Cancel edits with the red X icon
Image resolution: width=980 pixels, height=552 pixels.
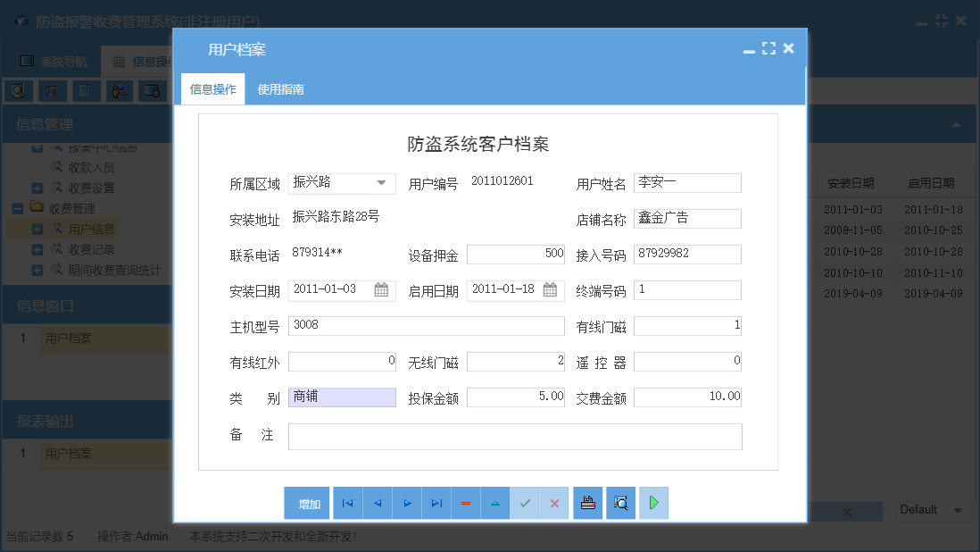click(x=554, y=503)
